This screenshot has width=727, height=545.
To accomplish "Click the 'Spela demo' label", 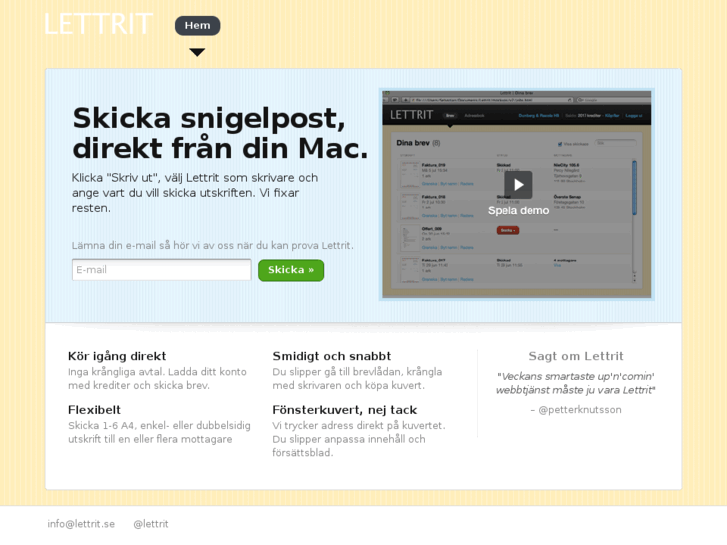I will coord(518,211).
